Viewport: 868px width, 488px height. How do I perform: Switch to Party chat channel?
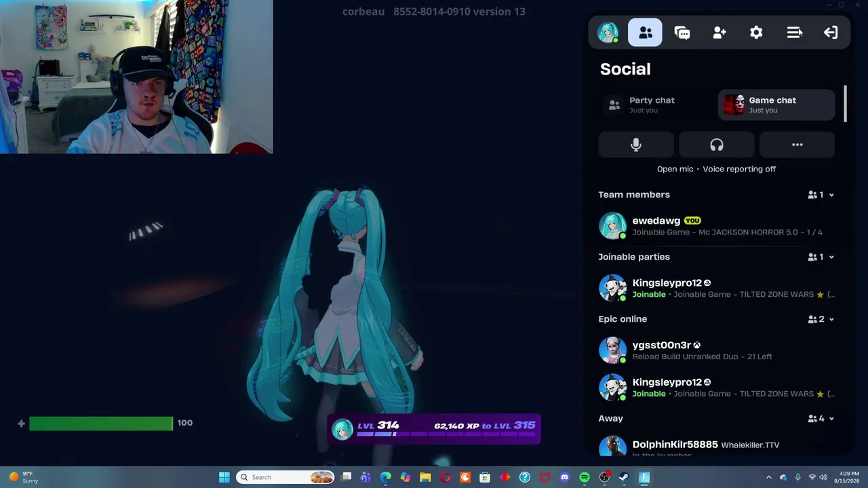click(x=656, y=105)
